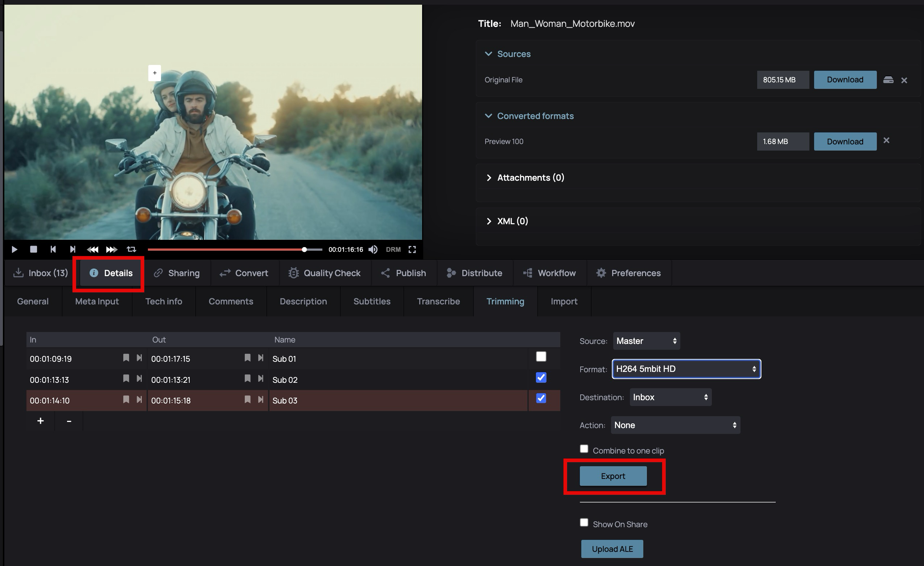The height and width of the screenshot is (566, 924).
Task: Enter fullscreen video mode
Action: 412,249
